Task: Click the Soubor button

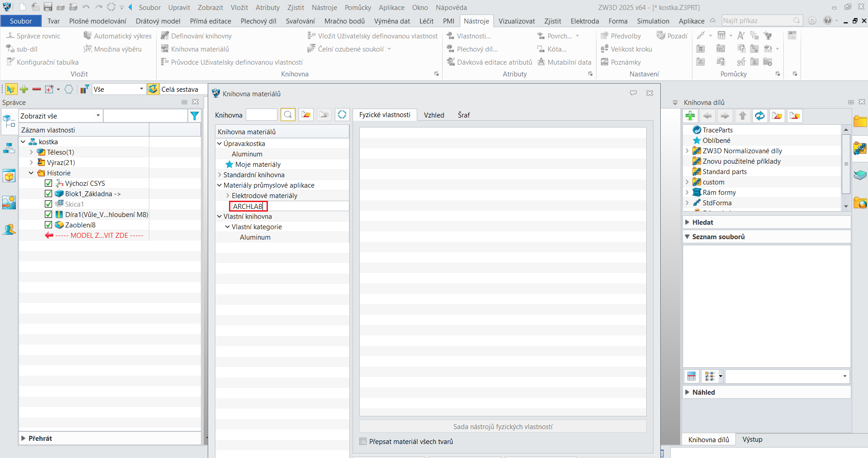Action: click(x=21, y=21)
